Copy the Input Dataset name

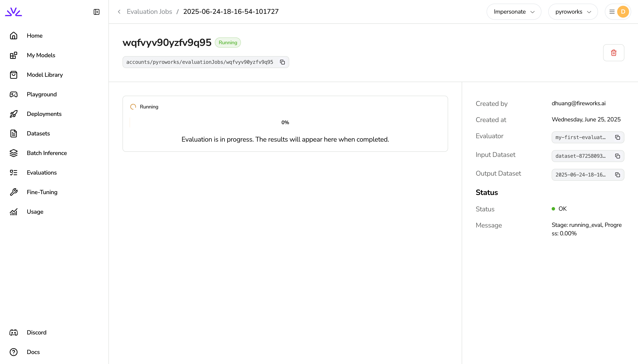pyautogui.click(x=618, y=156)
